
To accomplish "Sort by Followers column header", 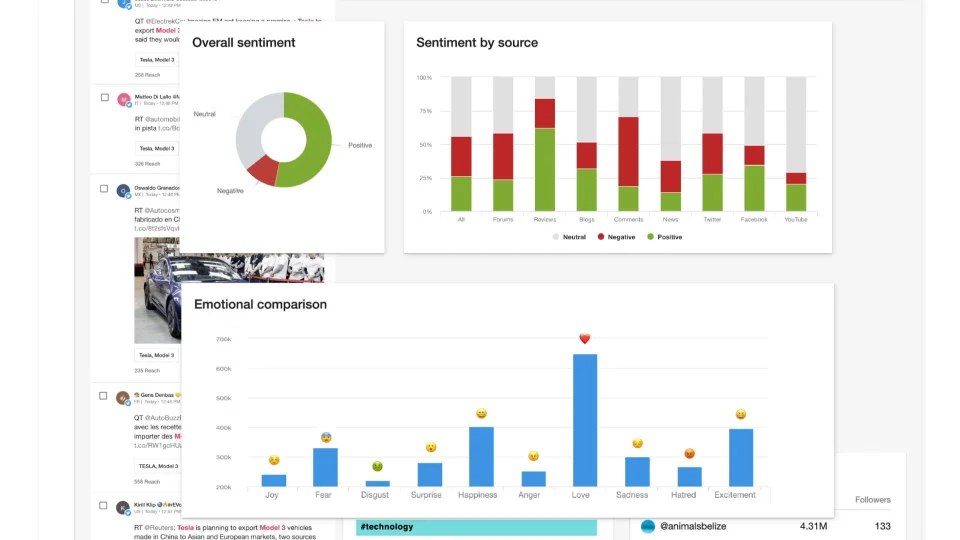I will click(x=872, y=500).
